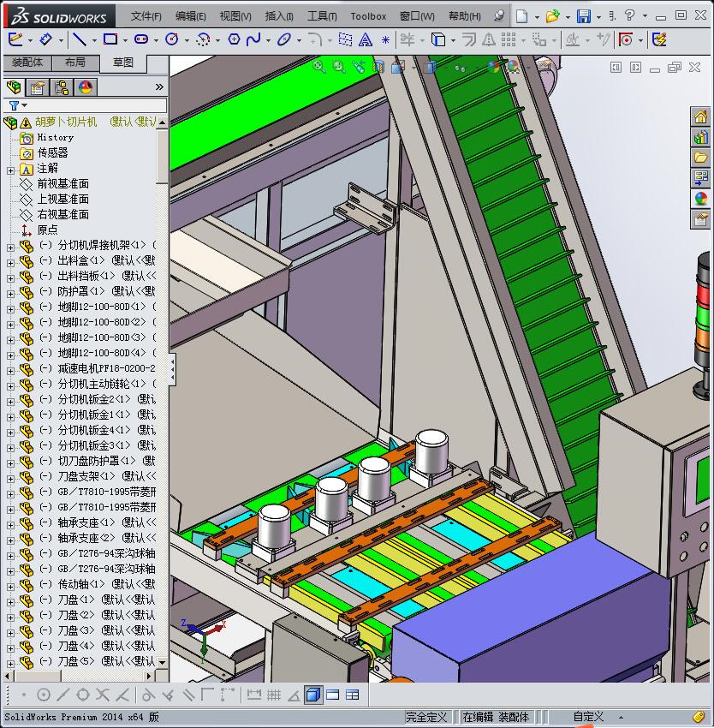The image size is (714, 728).
Task: Toggle the angle snap icon
Action: [x=294, y=695]
